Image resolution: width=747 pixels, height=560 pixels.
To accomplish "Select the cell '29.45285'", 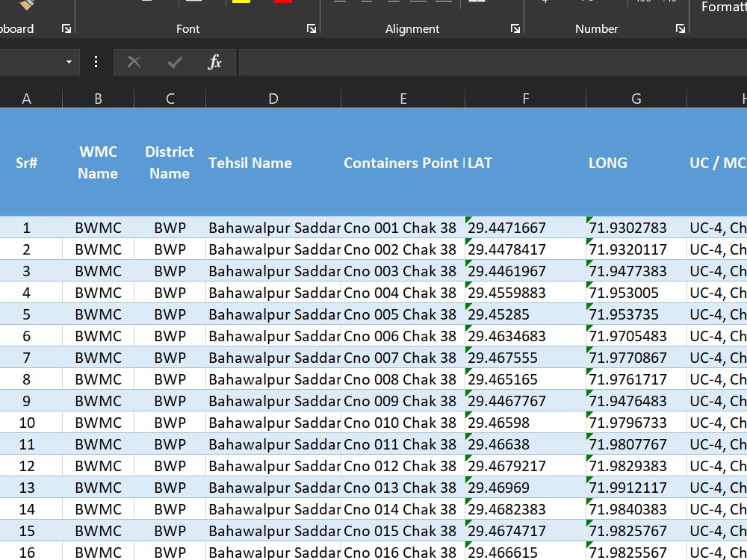I will 525,314.
